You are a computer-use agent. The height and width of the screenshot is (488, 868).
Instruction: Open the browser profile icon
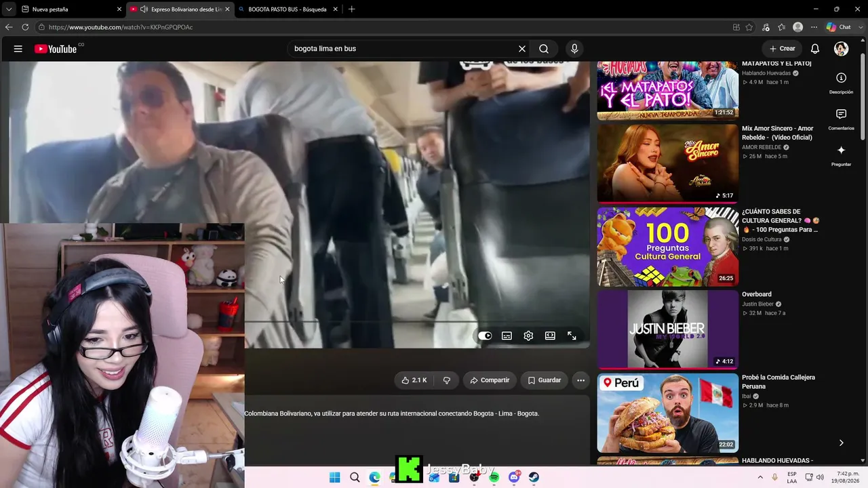click(x=798, y=27)
